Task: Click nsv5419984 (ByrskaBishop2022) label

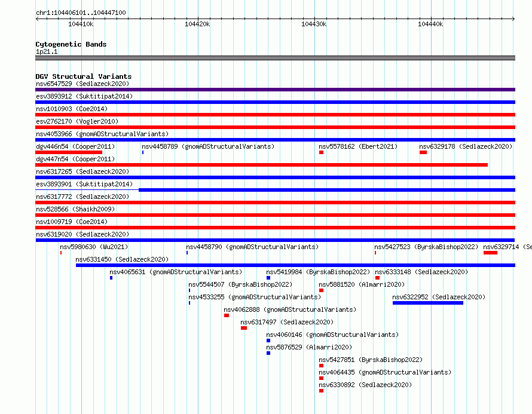Action: (x=318, y=272)
